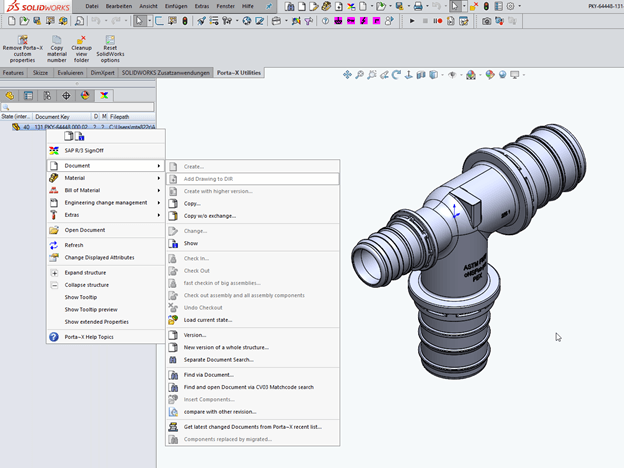Open the Einfügen menu
Screen dimensions: 624x468
tap(174, 6)
